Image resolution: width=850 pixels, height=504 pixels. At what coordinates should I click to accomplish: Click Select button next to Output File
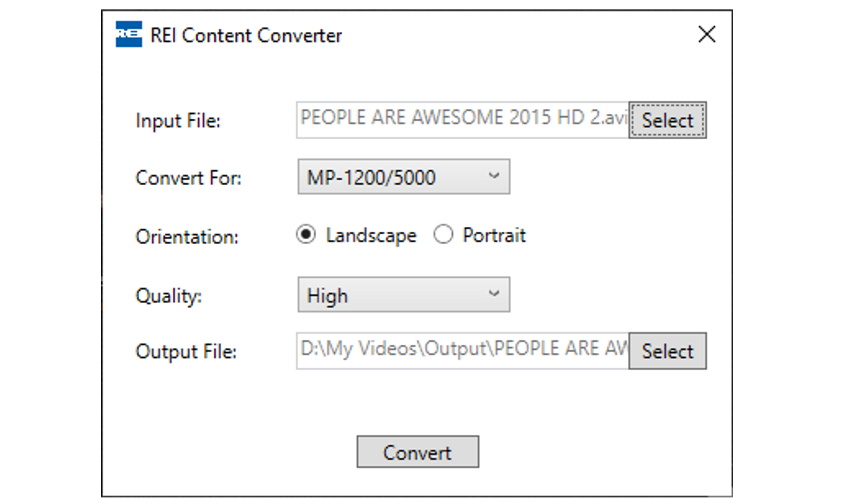tap(667, 351)
